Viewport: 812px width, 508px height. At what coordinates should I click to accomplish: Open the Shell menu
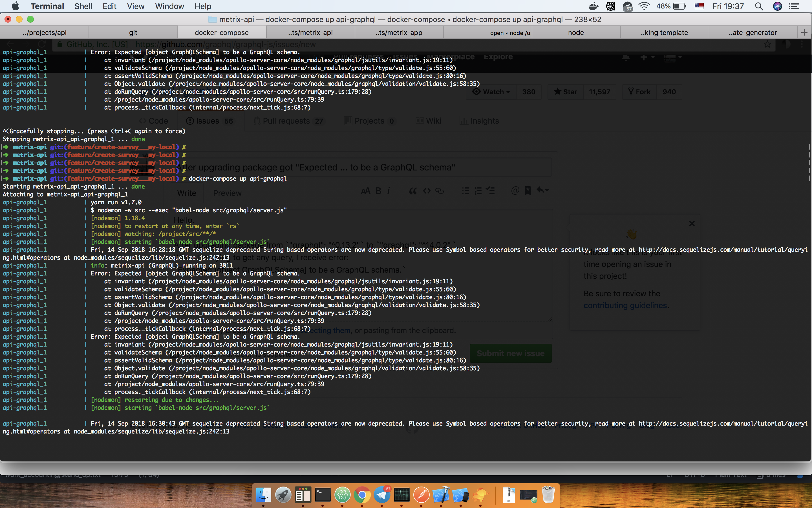tap(83, 6)
